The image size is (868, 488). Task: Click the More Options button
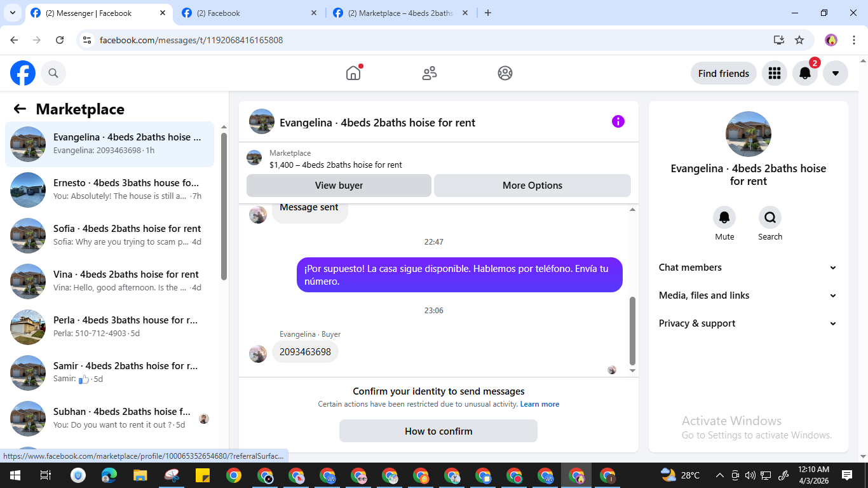point(532,186)
